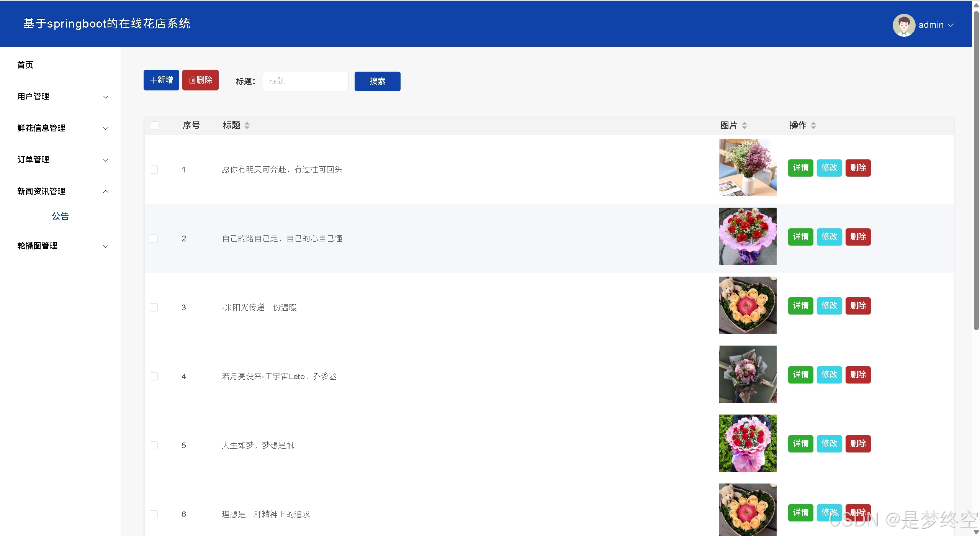Click 修改 for row 3
This screenshot has height=536, width=980.
pos(829,305)
